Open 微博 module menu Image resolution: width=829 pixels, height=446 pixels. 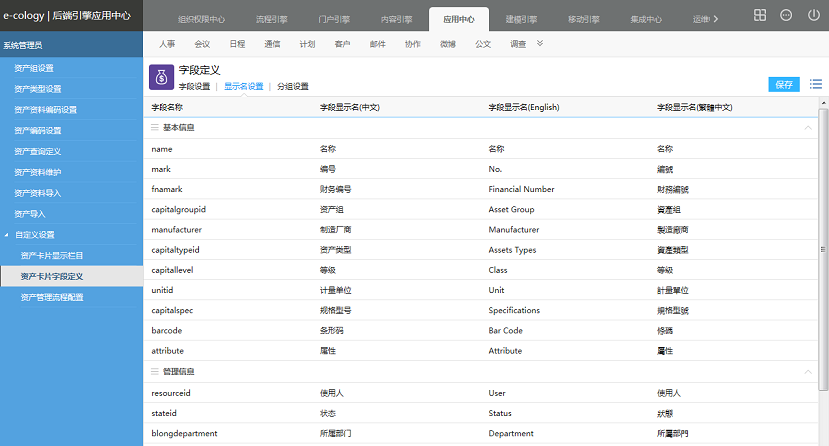tap(448, 44)
